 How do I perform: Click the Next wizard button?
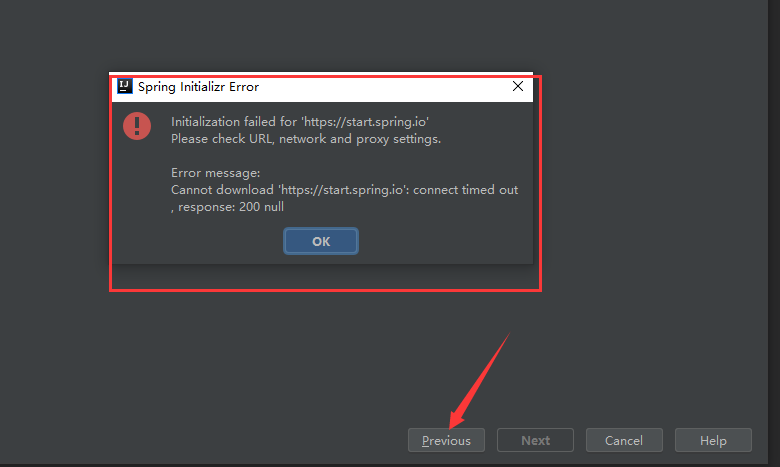535,440
